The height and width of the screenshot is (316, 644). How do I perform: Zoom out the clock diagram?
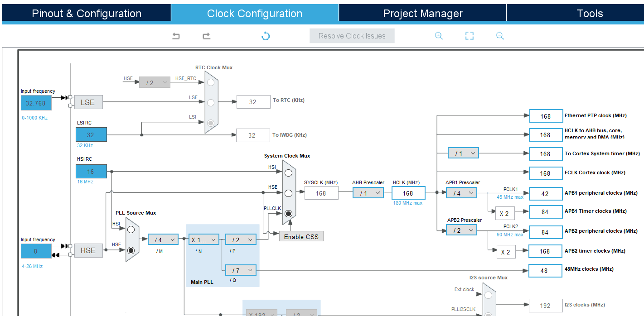500,36
